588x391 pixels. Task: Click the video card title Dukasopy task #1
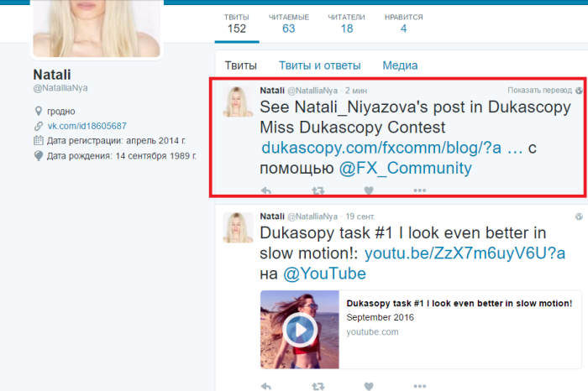[x=459, y=304]
